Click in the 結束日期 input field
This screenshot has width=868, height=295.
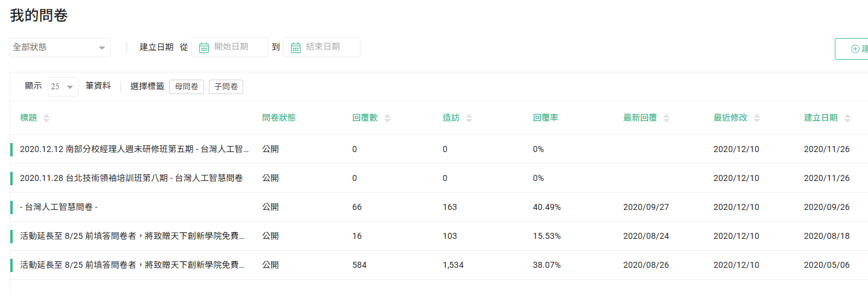pos(329,47)
